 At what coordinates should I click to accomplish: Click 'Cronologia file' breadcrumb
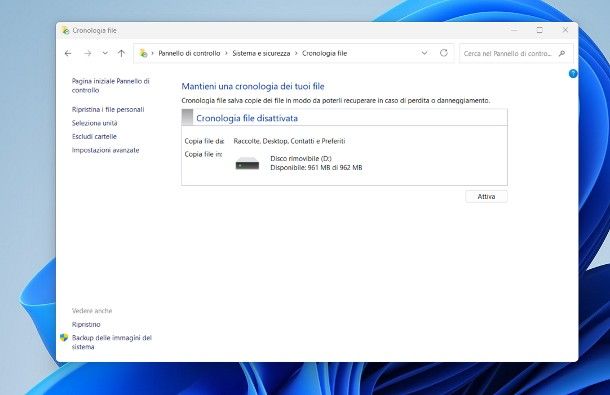(x=324, y=53)
